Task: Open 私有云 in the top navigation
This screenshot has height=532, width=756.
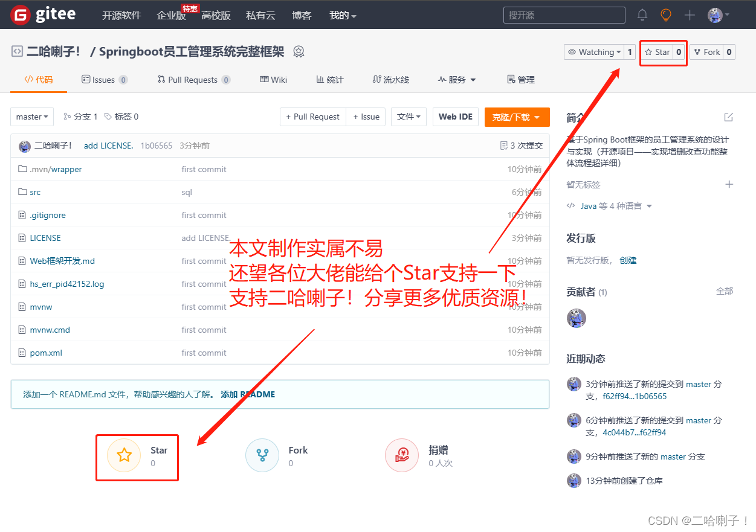Action: pos(261,15)
